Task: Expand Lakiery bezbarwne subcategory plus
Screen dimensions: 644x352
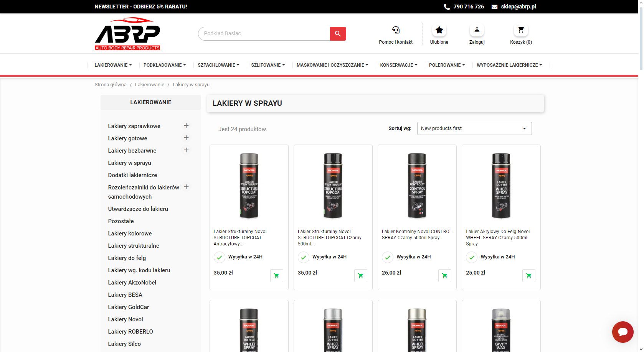Action: (x=186, y=150)
